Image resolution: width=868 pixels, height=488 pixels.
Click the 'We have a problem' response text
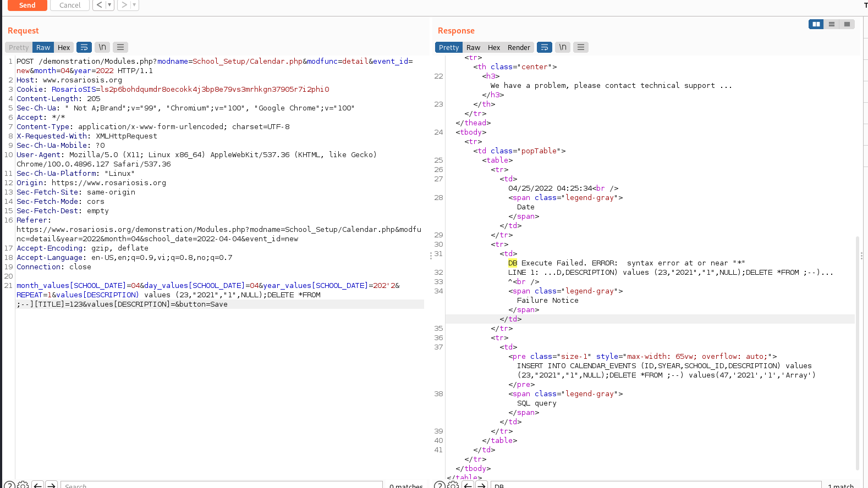pos(611,85)
